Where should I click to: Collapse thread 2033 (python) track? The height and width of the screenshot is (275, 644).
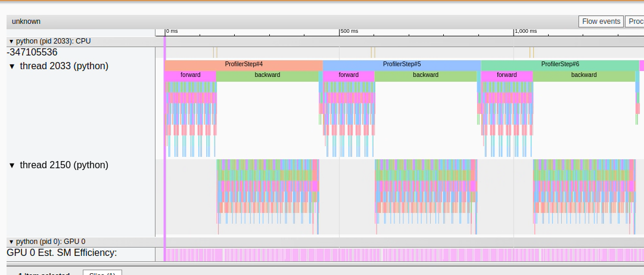click(x=12, y=66)
